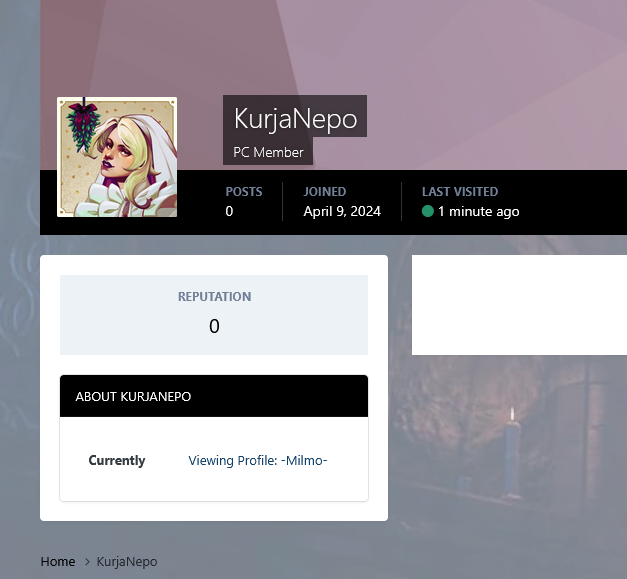This screenshot has height=579, width=627.
Task: Click KurjaNepo in the breadcrumb trail
Action: pyautogui.click(x=127, y=562)
